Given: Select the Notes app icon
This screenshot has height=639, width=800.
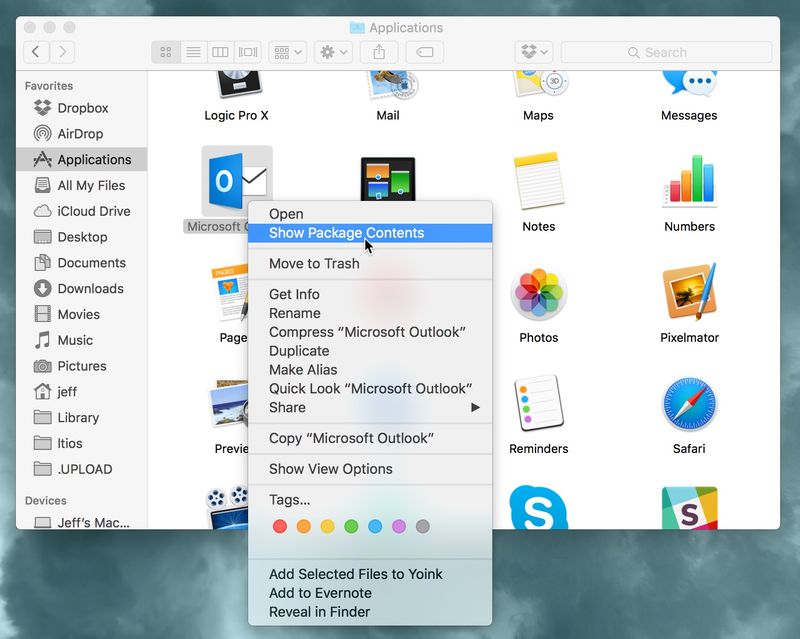Looking at the screenshot, I should (x=539, y=181).
